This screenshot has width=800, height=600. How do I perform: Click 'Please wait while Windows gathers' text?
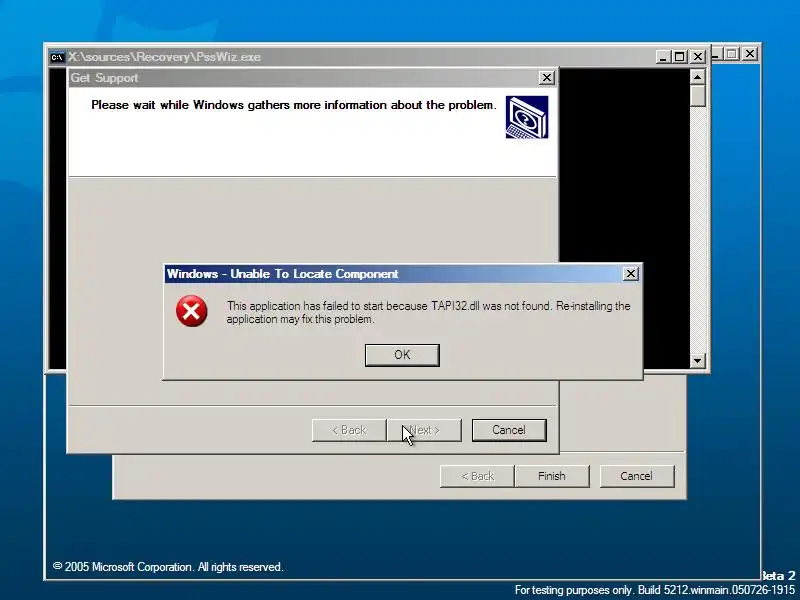tap(294, 105)
